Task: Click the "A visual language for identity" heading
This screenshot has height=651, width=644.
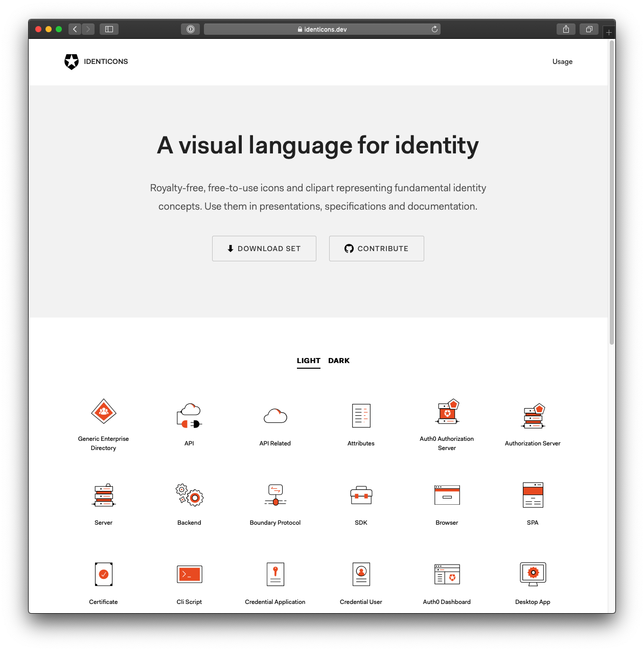Action: tap(318, 145)
